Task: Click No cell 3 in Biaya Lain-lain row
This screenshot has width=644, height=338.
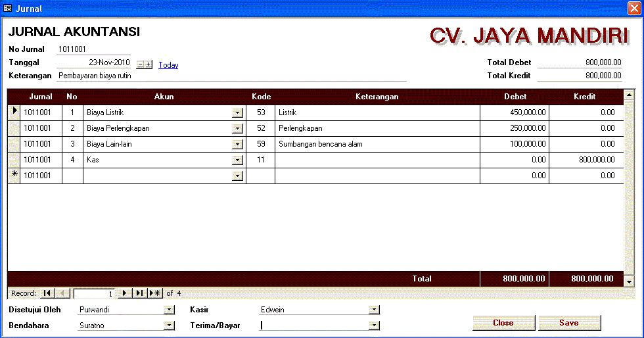Action: 72,144
